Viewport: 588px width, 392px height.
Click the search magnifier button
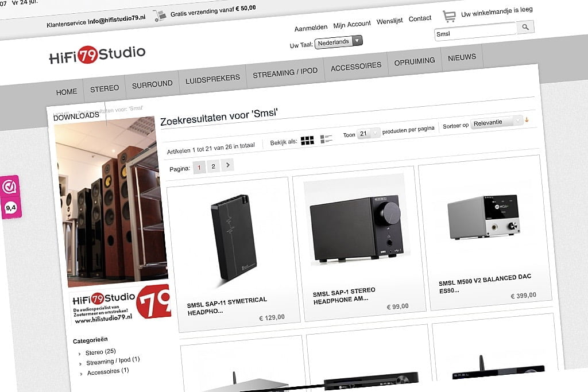coord(525,27)
